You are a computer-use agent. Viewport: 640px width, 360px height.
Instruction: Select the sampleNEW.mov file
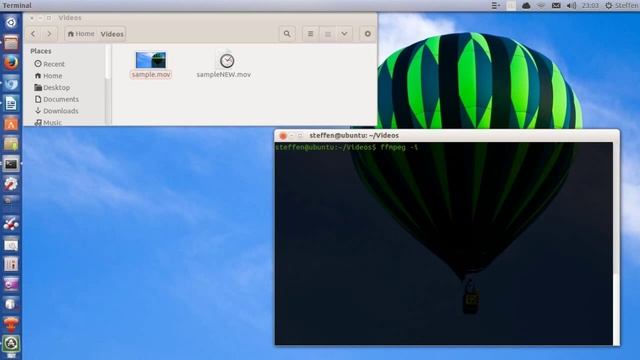tap(224, 65)
